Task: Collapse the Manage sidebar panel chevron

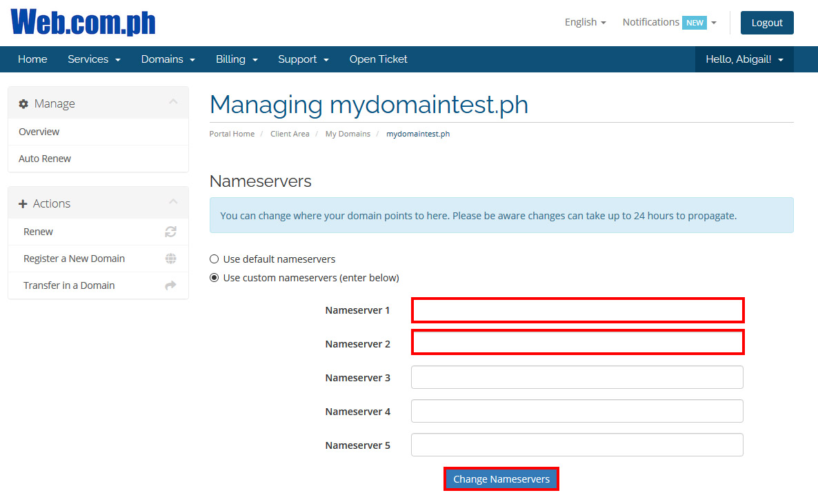Action: pos(173,102)
